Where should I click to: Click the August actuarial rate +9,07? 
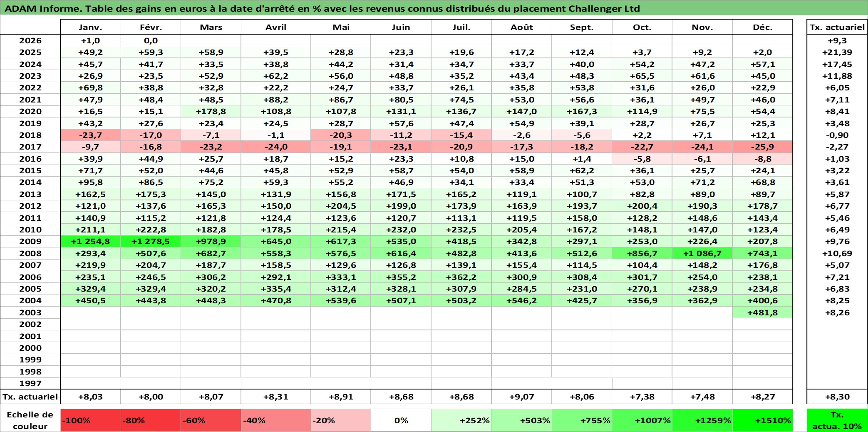pyautogui.click(x=521, y=397)
